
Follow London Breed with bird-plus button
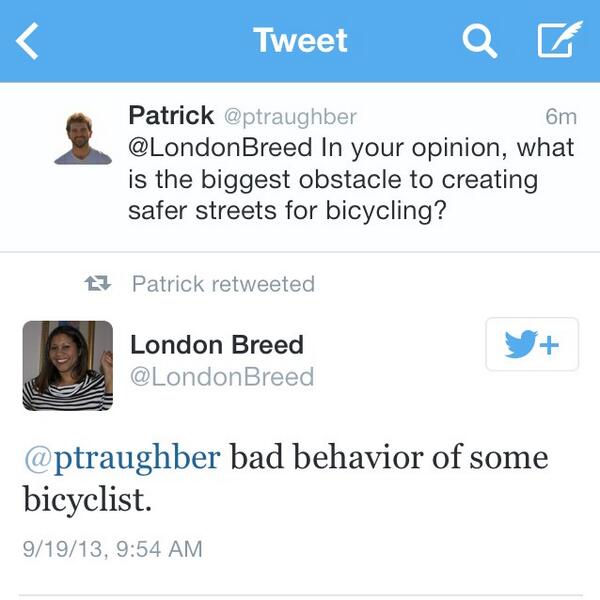[531, 345]
